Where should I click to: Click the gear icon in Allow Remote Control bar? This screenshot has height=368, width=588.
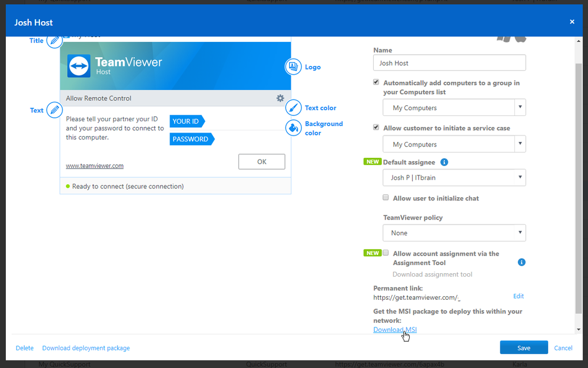pyautogui.click(x=280, y=98)
